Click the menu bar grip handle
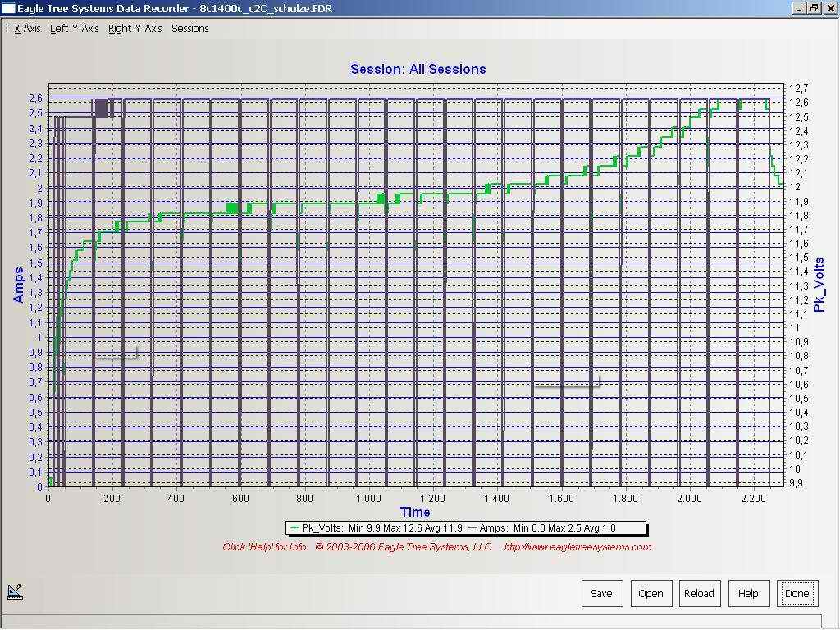The height and width of the screenshot is (630, 840). pyautogui.click(x=7, y=29)
